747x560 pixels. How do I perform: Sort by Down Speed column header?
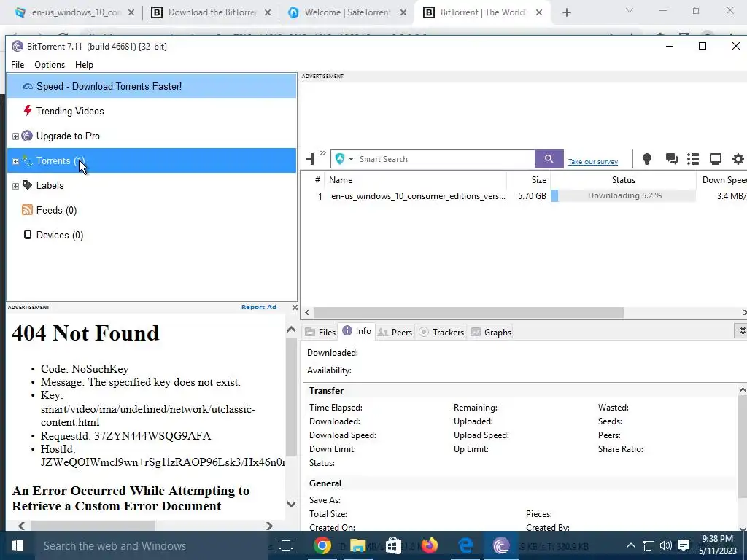[x=722, y=180]
